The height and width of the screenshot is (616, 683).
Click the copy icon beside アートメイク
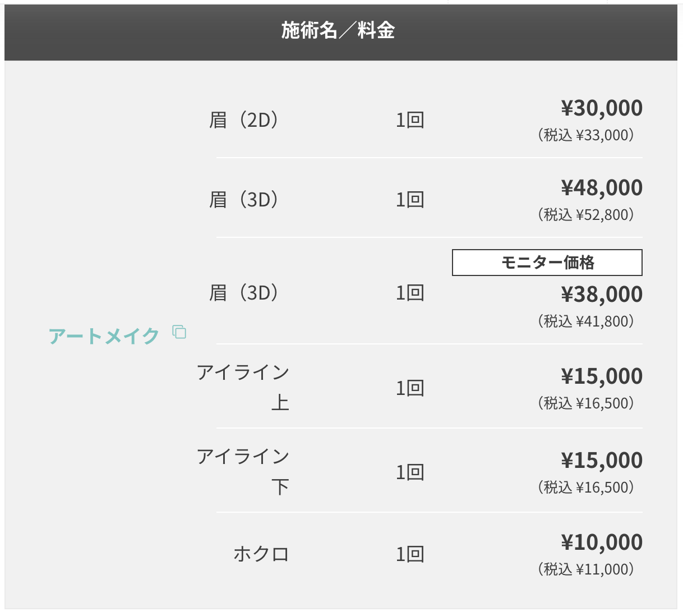(x=179, y=332)
